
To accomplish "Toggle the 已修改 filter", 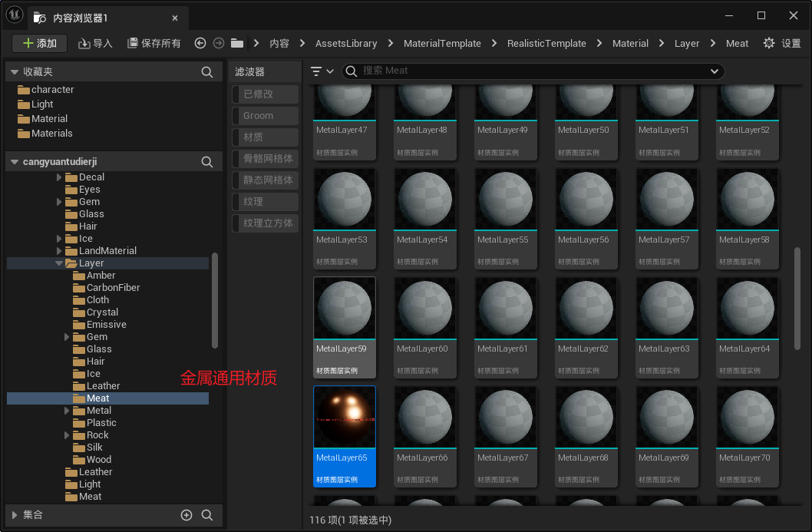I will click(265, 94).
